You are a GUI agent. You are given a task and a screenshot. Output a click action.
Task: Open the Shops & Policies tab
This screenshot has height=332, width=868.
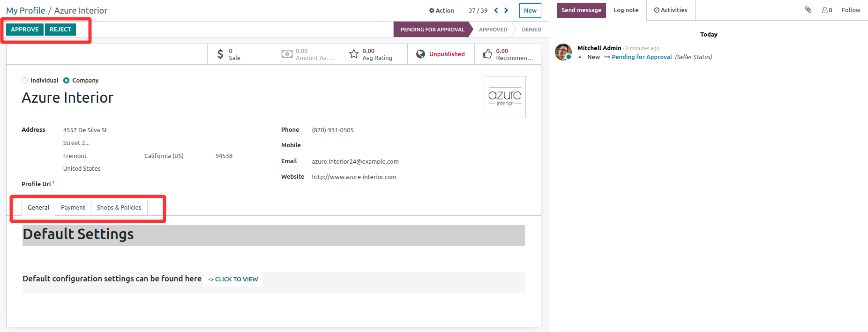119,208
